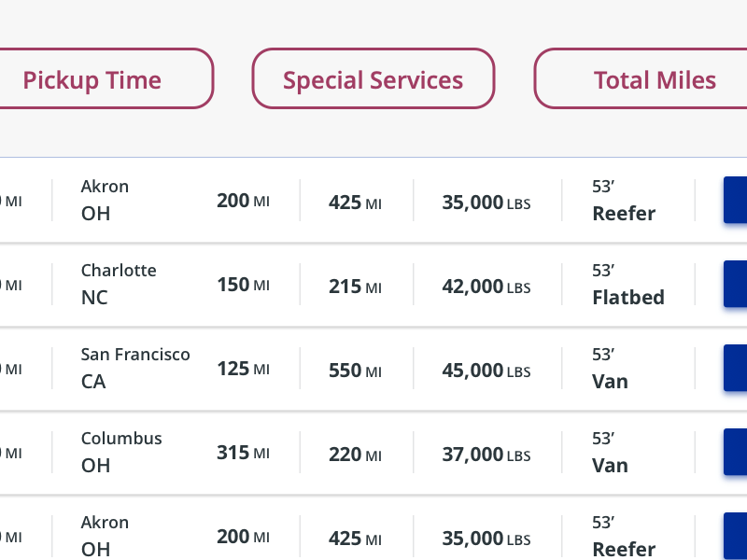Screen dimensions: 747x560
Task: Select the Charlotte NC load row
Action: 119,284
